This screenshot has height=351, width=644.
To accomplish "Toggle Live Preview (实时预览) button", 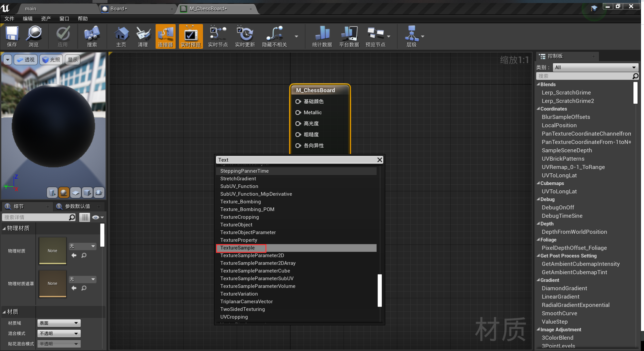I will point(191,36).
